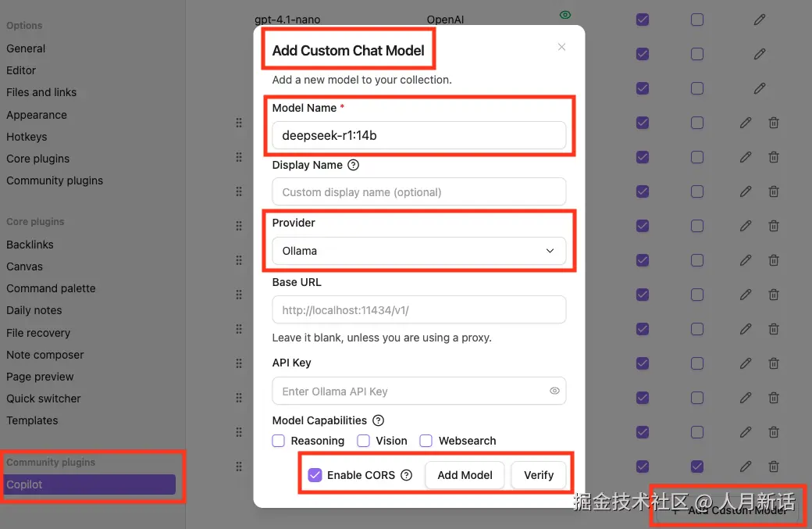The height and width of the screenshot is (529, 812).
Task: Reveal the API key with the eye icon
Action: [x=554, y=391]
